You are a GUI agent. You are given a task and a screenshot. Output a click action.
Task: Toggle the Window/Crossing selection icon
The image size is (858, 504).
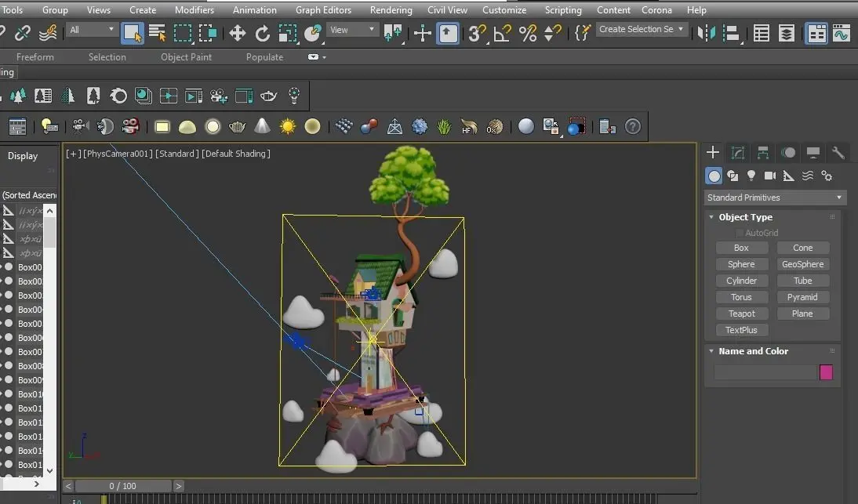click(x=208, y=34)
